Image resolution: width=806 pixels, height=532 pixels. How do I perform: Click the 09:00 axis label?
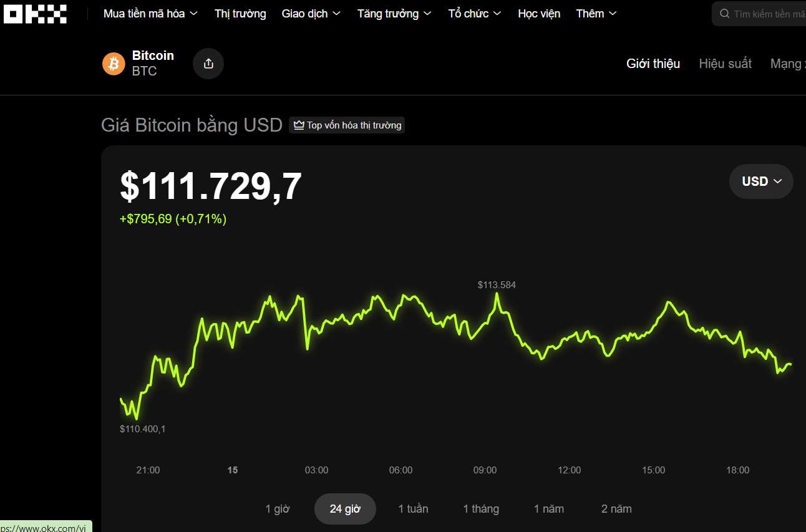click(x=485, y=470)
